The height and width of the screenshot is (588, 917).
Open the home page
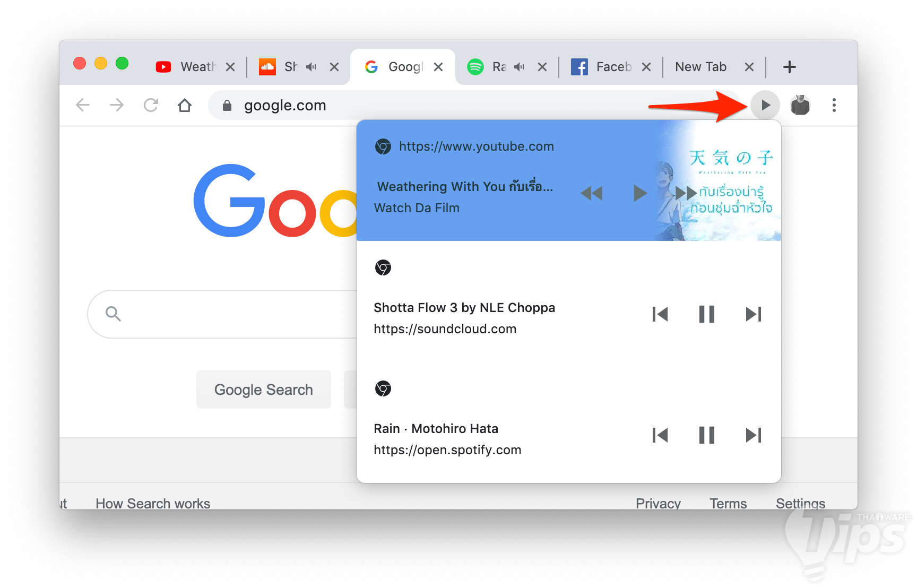point(185,105)
